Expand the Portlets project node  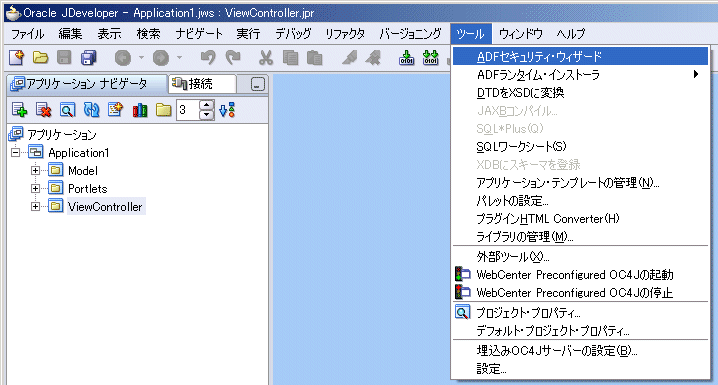pyautogui.click(x=35, y=189)
